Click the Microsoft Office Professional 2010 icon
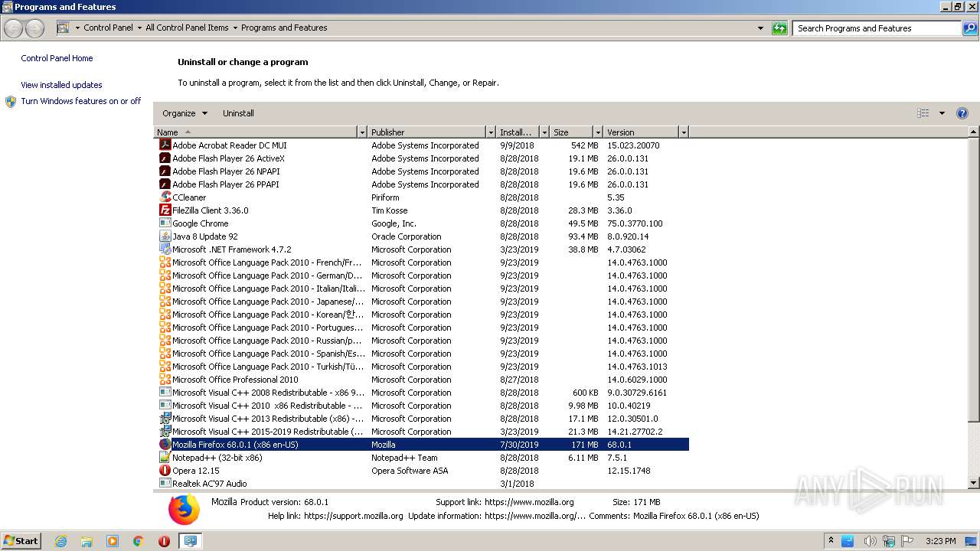 pyautogui.click(x=165, y=380)
